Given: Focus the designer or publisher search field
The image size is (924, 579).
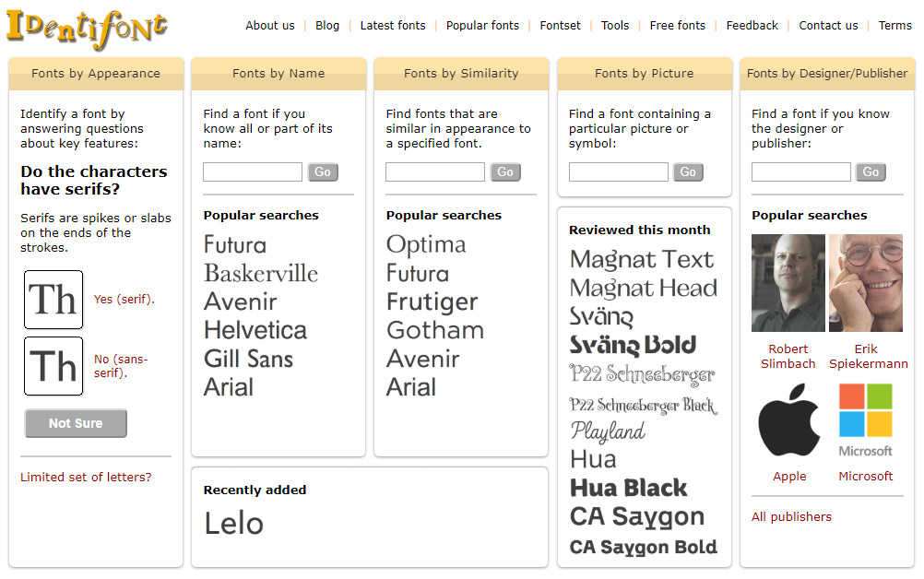Looking at the screenshot, I should [800, 172].
